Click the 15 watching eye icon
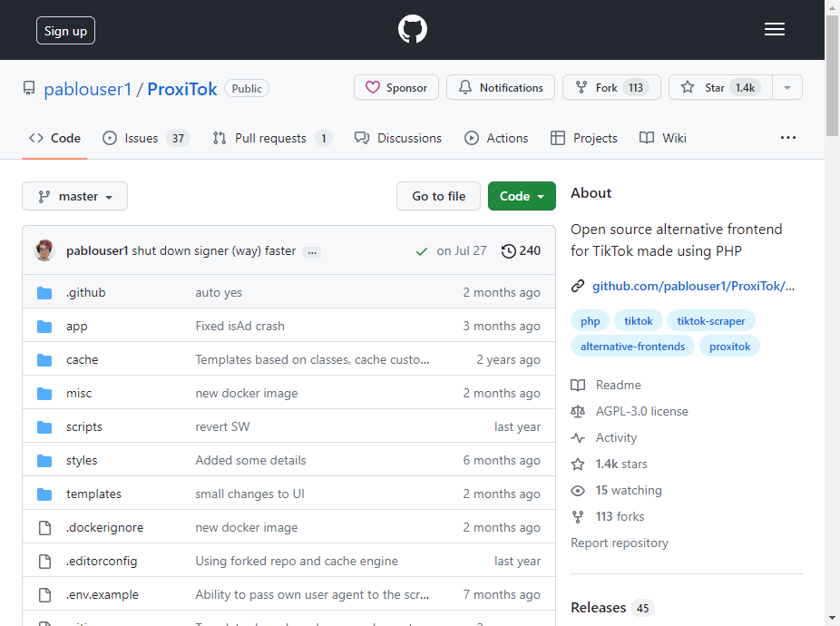 [578, 491]
